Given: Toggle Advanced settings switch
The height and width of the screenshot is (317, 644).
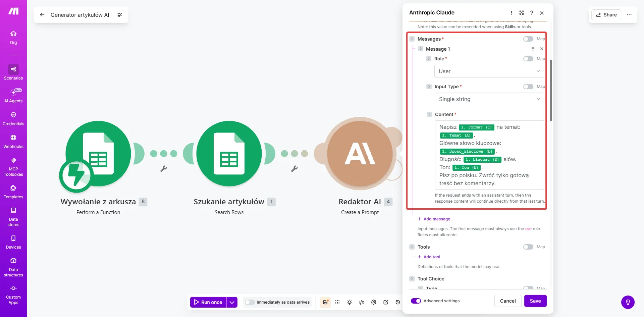Looking at the screenshot, I should click(x=416, y=301).
